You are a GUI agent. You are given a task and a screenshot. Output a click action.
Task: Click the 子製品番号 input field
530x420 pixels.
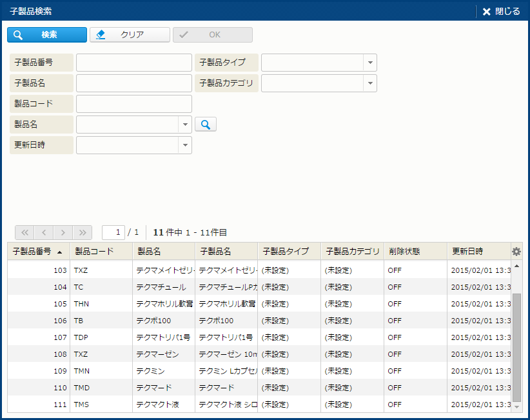click(134, 63)
